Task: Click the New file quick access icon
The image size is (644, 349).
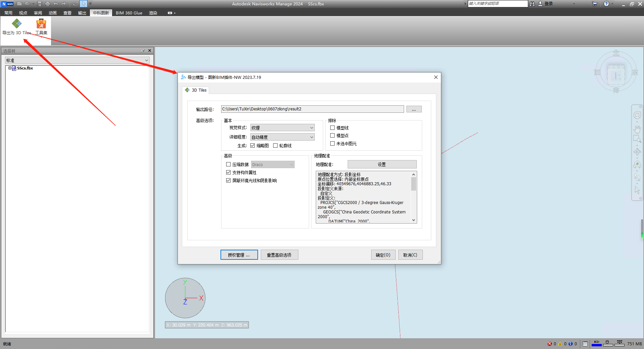Action: (19, 4)
